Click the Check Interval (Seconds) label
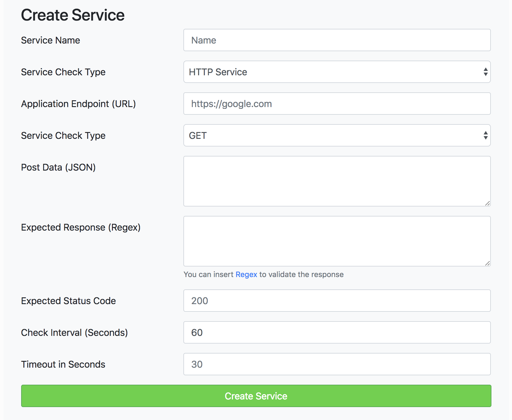 click(74, 332)
